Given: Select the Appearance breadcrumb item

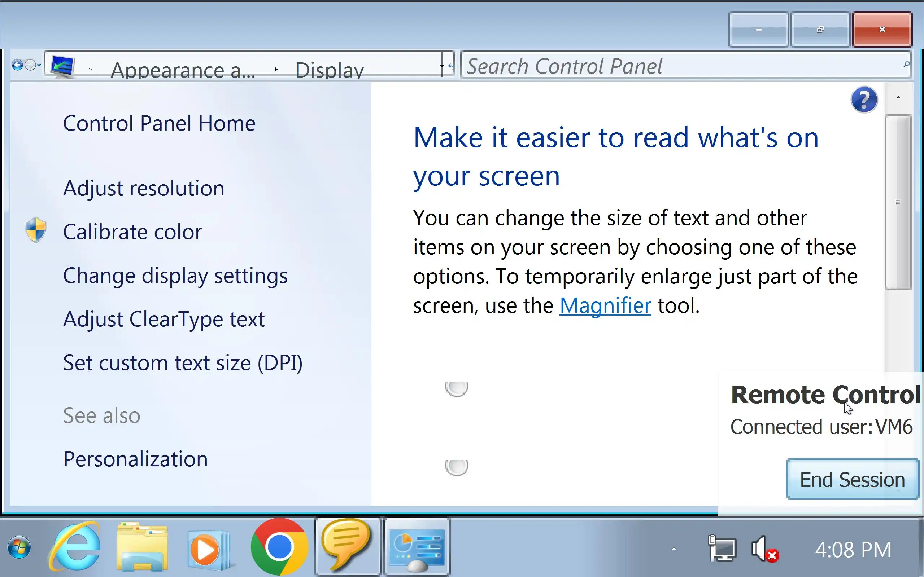Looking at the screenshot, I should pos(183,71).
